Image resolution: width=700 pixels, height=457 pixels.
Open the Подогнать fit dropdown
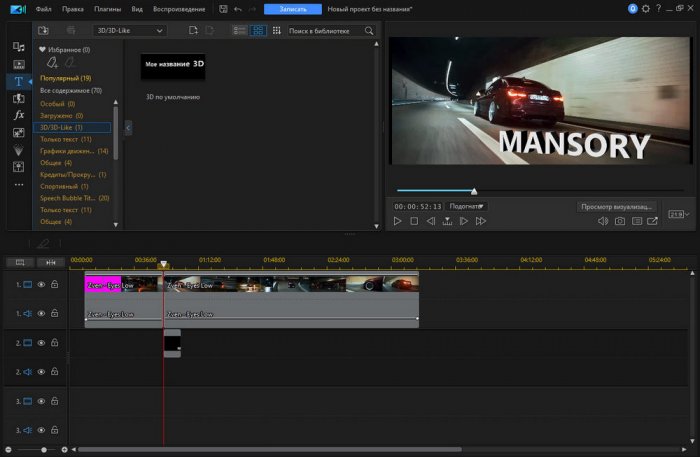[467, 206]
